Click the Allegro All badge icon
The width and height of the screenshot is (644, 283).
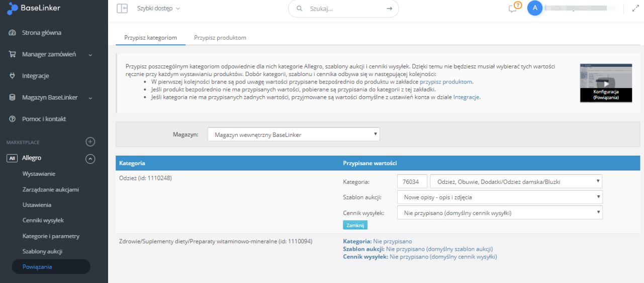click(x=12, y=158)
